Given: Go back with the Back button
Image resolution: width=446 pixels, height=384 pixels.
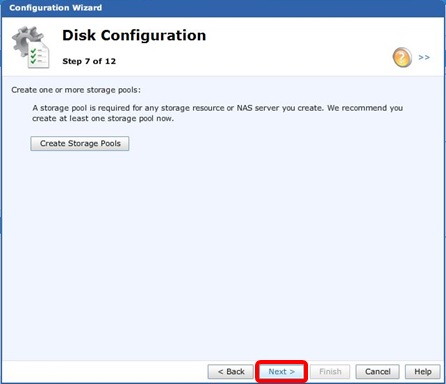Looking at the screenshot, I should [231, 372].
